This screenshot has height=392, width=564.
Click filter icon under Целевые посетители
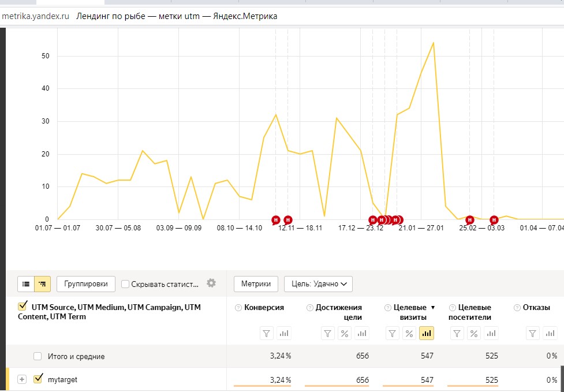(x=457, y=333)
